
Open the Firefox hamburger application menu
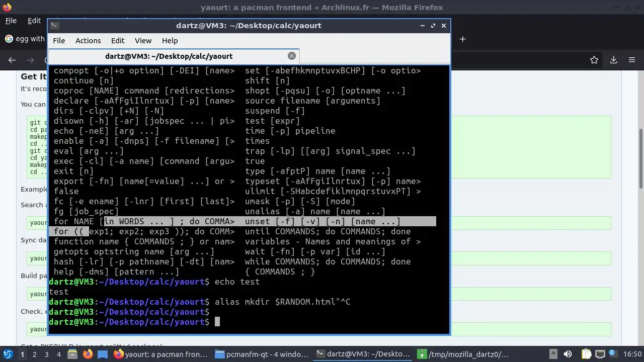pos(632,60)
